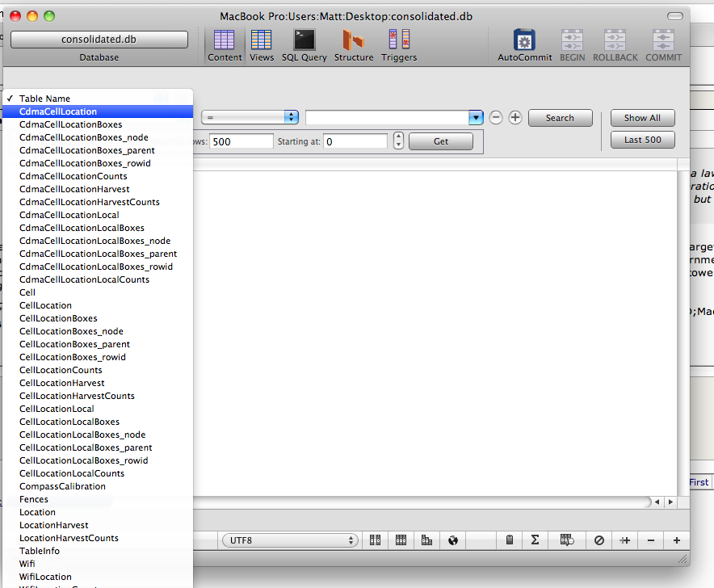Click the consolidated.db database button
The width and height of the screenshot is (714, 588).
click(99, 39)
